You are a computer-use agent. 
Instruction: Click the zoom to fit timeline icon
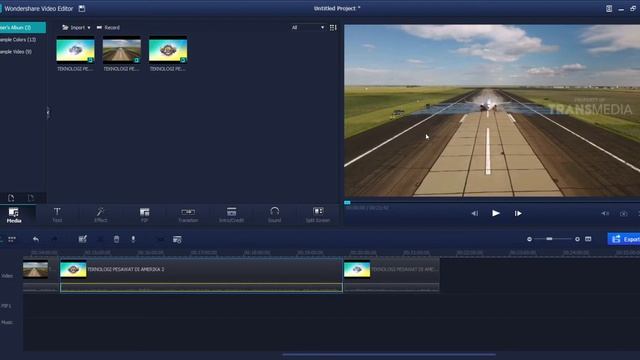point(588,239)
